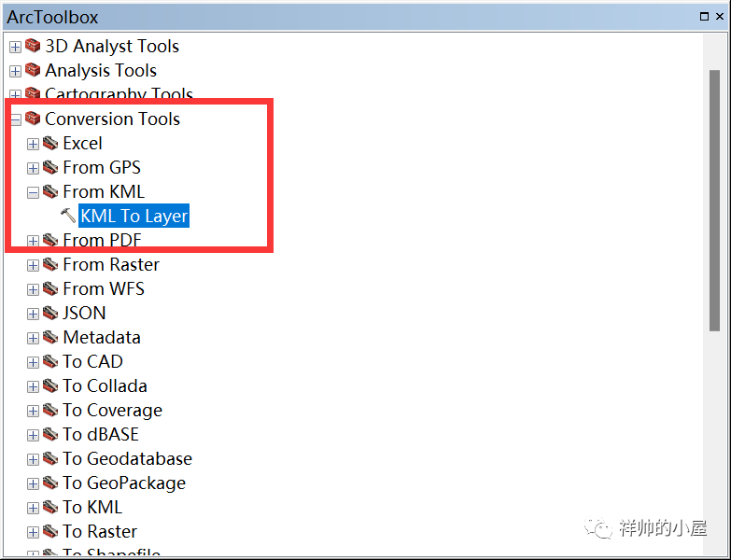Expand the From Raster toolset
731x560 pixels.
[33, 266]
